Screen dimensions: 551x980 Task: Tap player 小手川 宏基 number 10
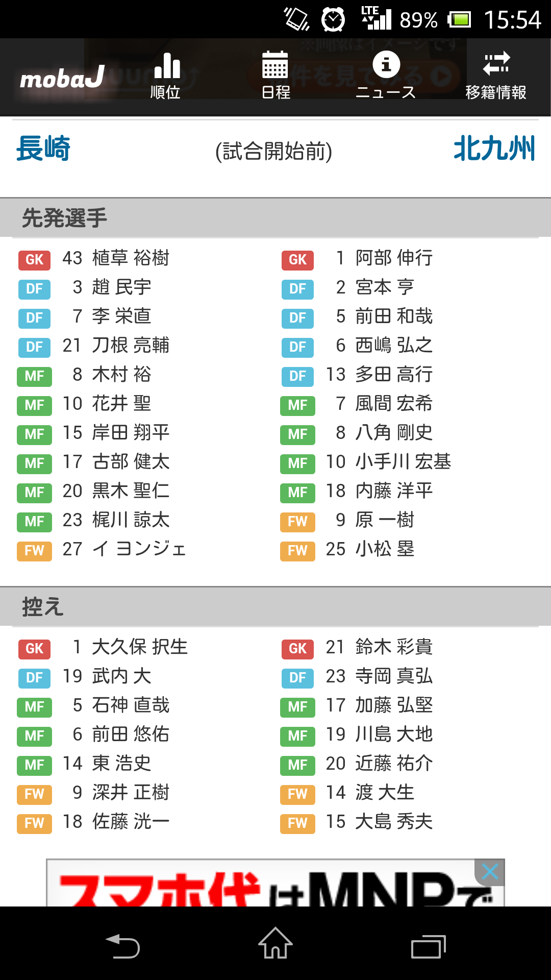tap(403, 462)
